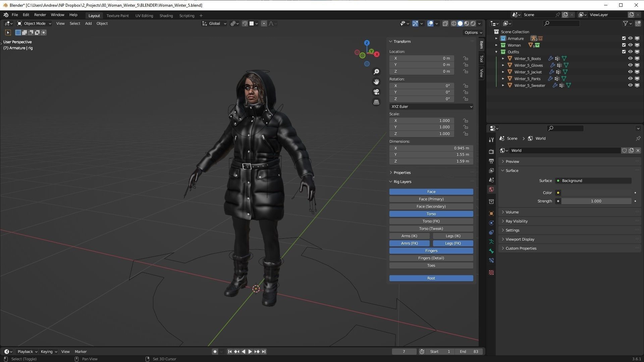
Task: Hide Winter_5_Boots with eye icon
Action: [630, 58]
